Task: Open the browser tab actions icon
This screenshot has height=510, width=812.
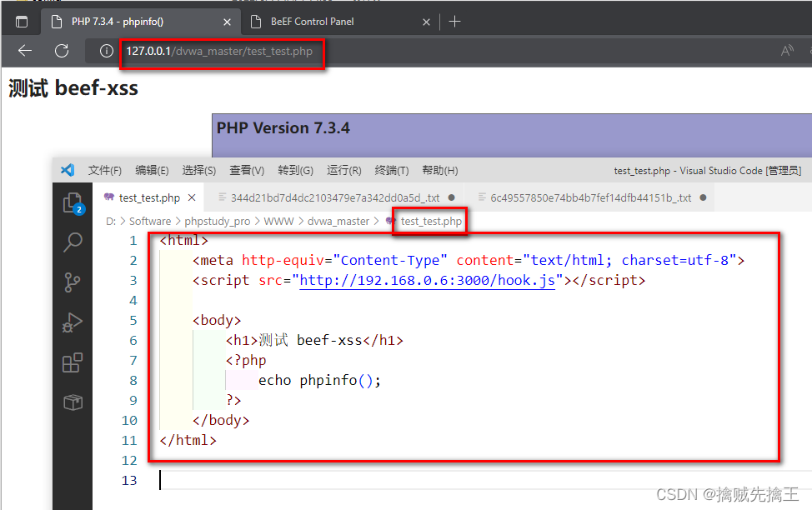Action: [22, 22]
